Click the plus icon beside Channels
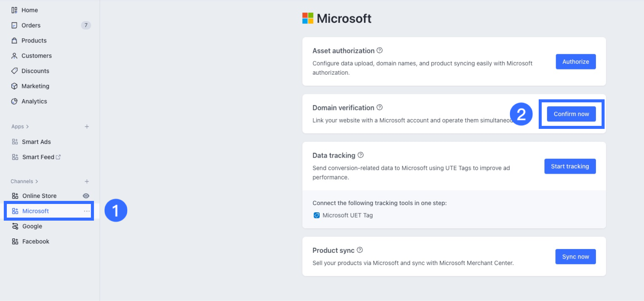Image resolution: width=644 pixels, height=301 pixels. [x=87, y=182]
